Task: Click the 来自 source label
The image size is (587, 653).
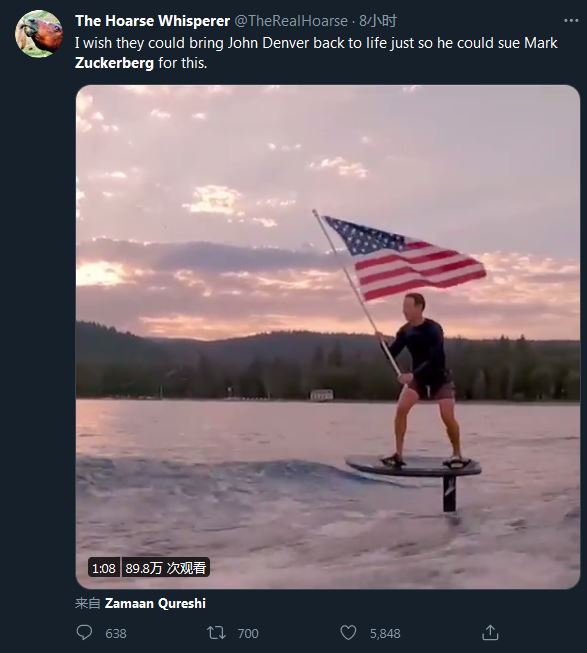Action: tap(87, 603)
